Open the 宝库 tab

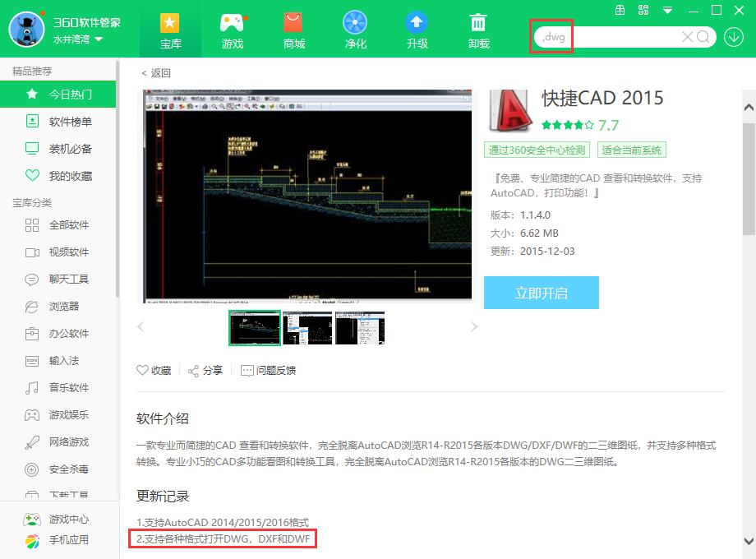click(170, 31)
